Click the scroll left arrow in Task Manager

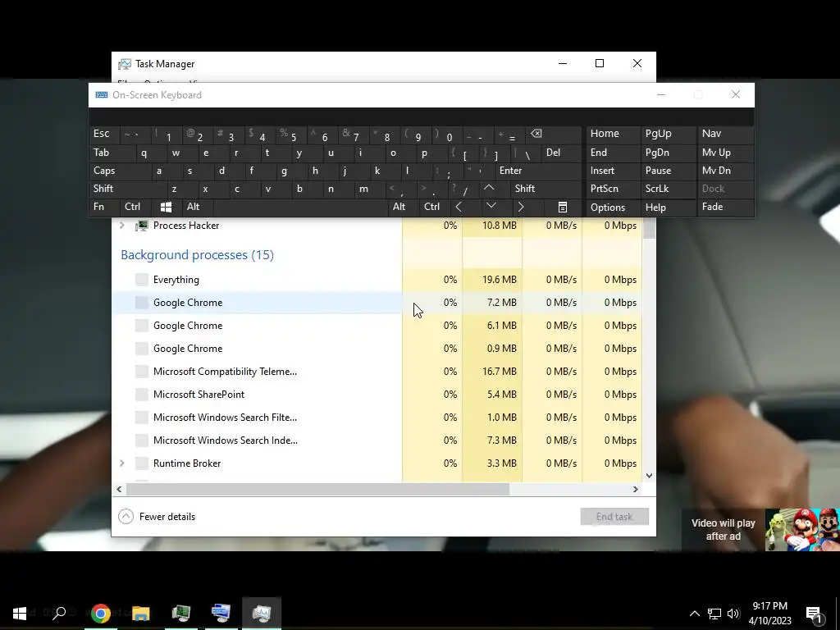pos(119,489)
